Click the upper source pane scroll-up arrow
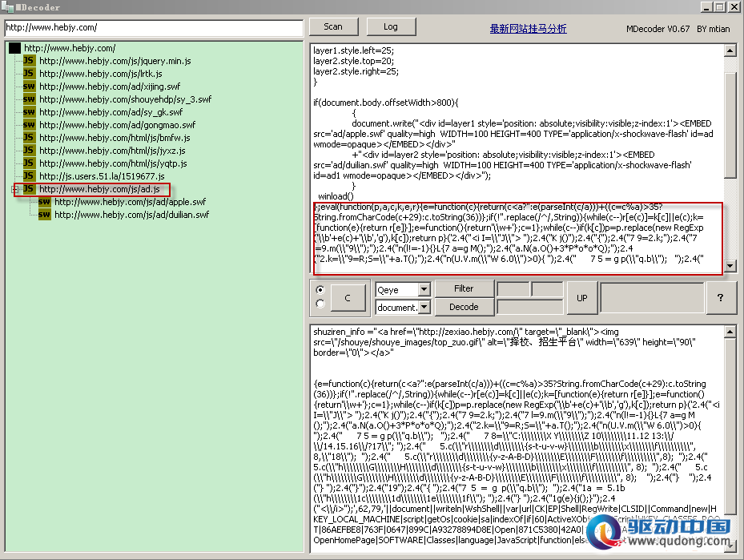 pos(730,50)
